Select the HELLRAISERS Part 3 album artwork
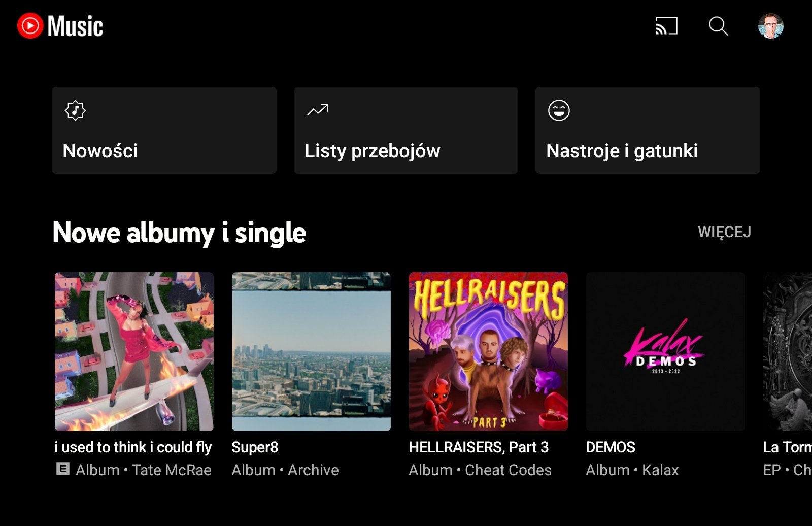Screen dimensions: 812x526 [488, 351]
